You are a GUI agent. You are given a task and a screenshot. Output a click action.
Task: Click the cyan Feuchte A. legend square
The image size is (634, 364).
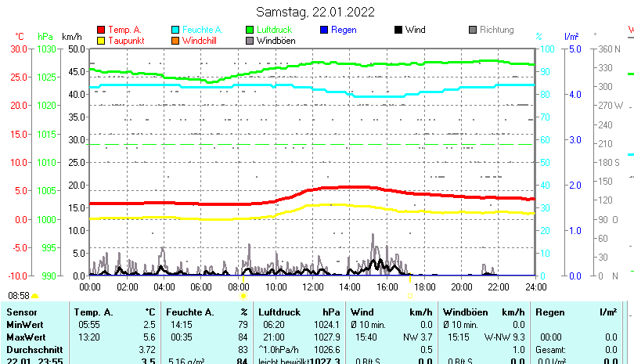(175, 30)
